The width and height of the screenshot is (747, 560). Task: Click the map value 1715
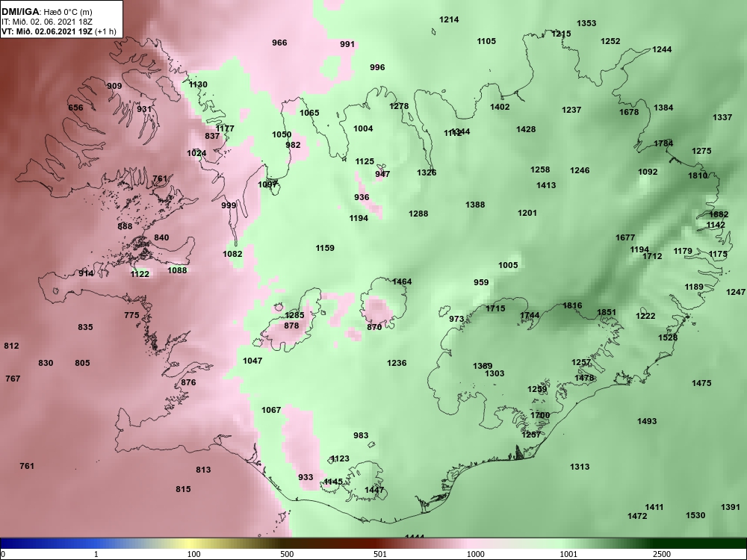(x=495, y=308)
